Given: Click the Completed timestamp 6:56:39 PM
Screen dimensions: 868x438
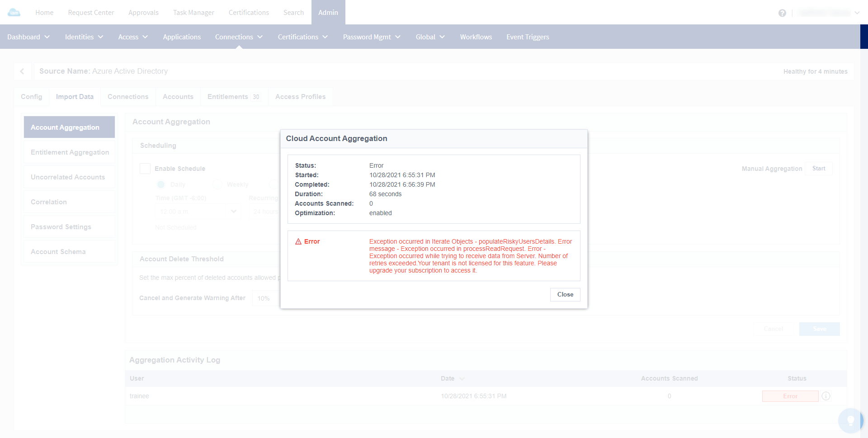Looking at the screenshot, I should pyautogui.click(x=402, y=184).
